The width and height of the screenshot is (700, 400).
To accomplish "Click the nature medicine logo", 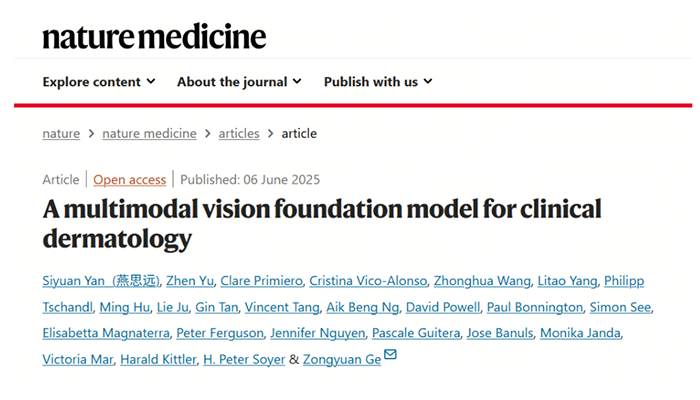I will click(x=154, y=37).
